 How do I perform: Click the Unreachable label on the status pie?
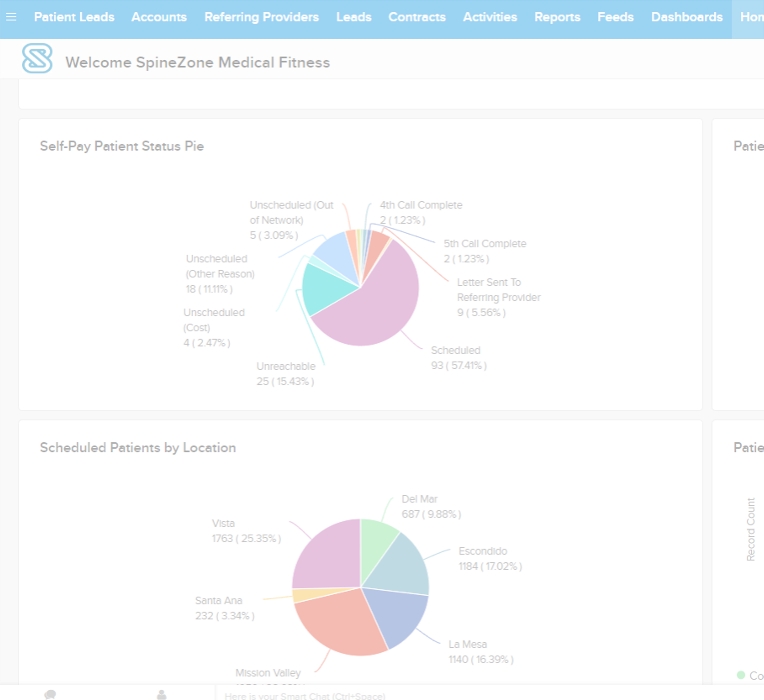[x=286, y=366]
